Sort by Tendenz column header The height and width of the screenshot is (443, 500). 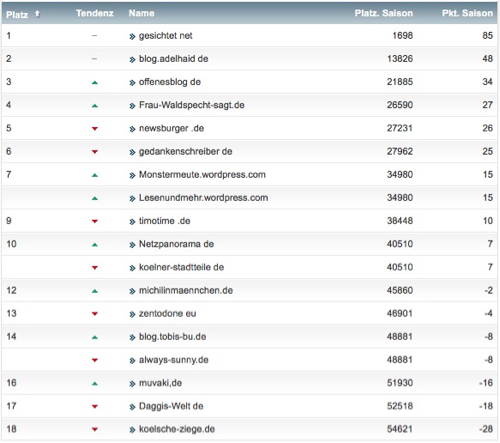[95, 13]
